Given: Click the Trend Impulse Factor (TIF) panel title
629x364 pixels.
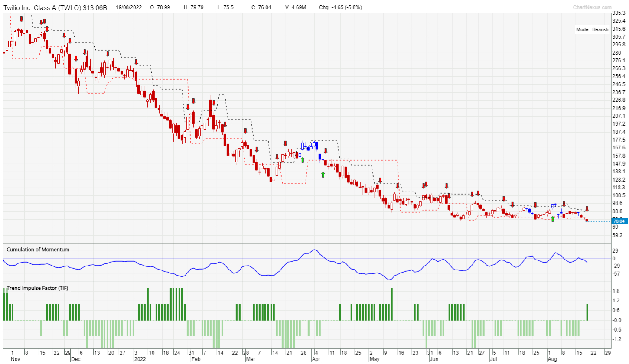Looking at the screenshot, I should coord(36,288).
